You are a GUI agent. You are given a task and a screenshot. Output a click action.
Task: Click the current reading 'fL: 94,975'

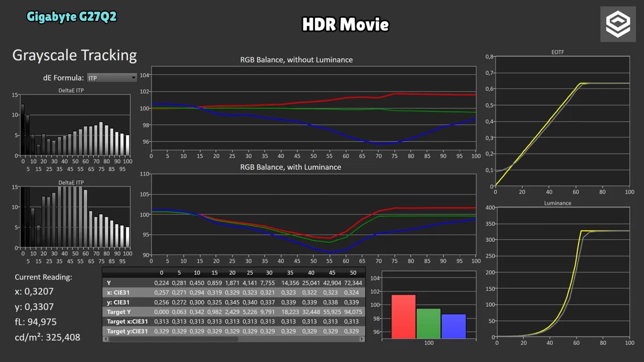tap(36, 322)
